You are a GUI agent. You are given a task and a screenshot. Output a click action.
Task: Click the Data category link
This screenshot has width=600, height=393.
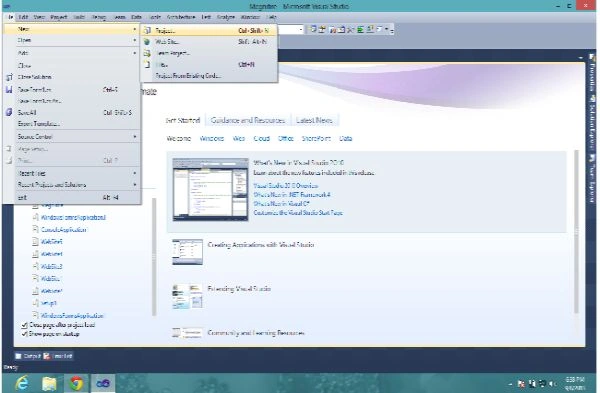(346, 139)
